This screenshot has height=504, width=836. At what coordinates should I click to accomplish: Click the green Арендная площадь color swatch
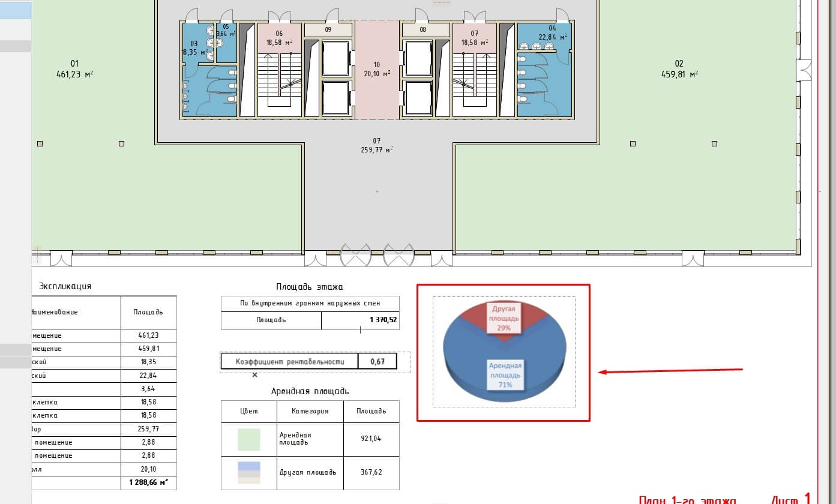click(249, 439)
